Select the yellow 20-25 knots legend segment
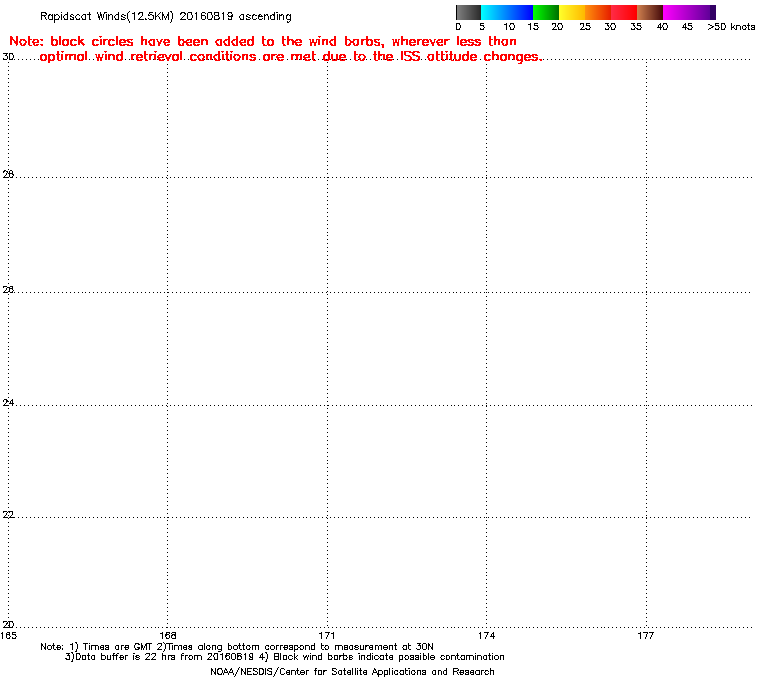Viewport: 760px width, 688px height. (572, 12)
